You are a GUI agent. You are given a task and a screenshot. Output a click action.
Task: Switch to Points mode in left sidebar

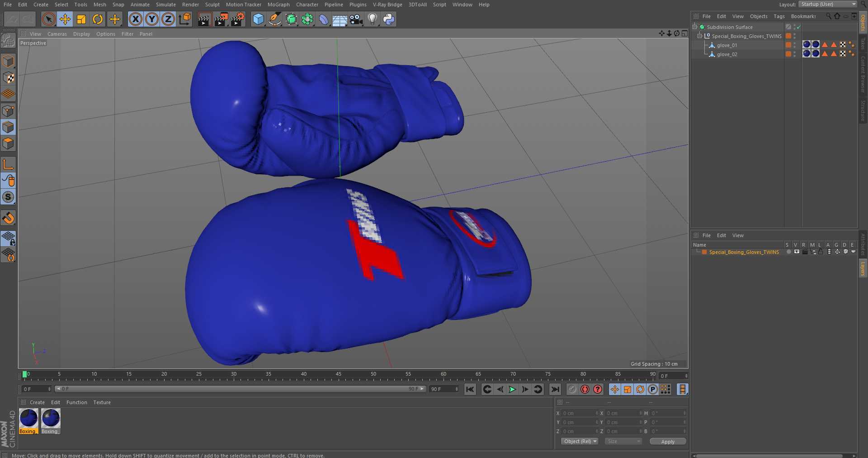pos(8,111)
